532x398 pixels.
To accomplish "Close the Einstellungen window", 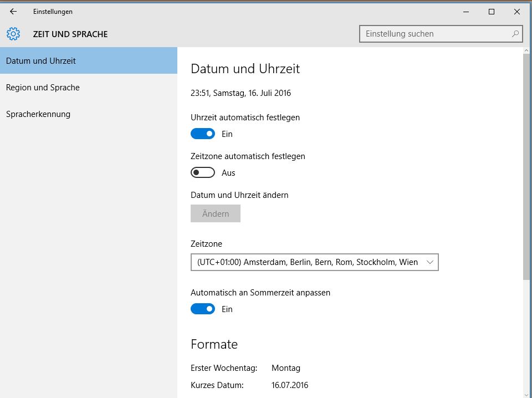I will pyautogui.click(x=516, y=12).
